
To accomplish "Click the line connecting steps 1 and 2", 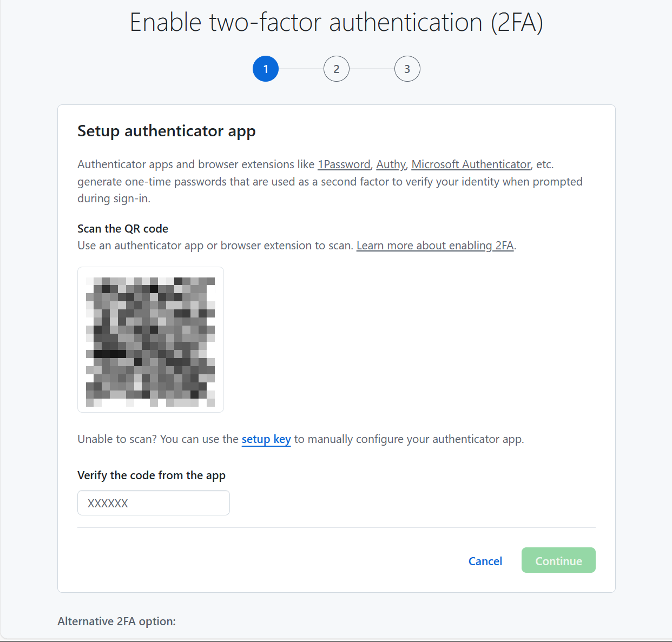I will pyautogui.click(x=301, y=69).
